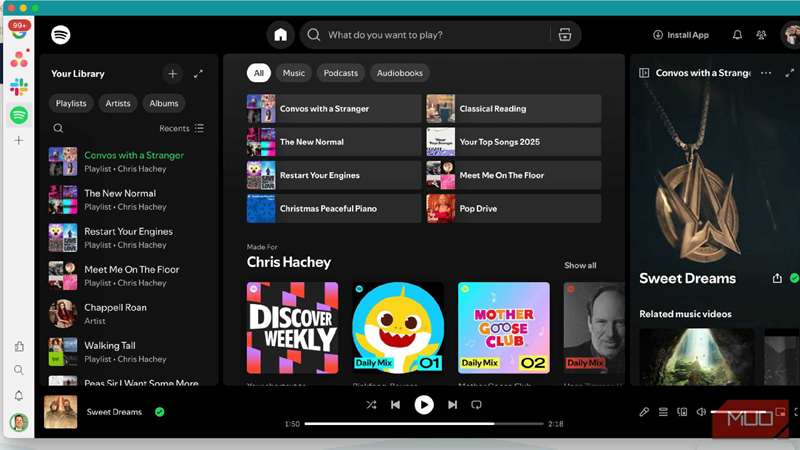
Task: Filter library by Playlists
Action: tap(71, 103)
